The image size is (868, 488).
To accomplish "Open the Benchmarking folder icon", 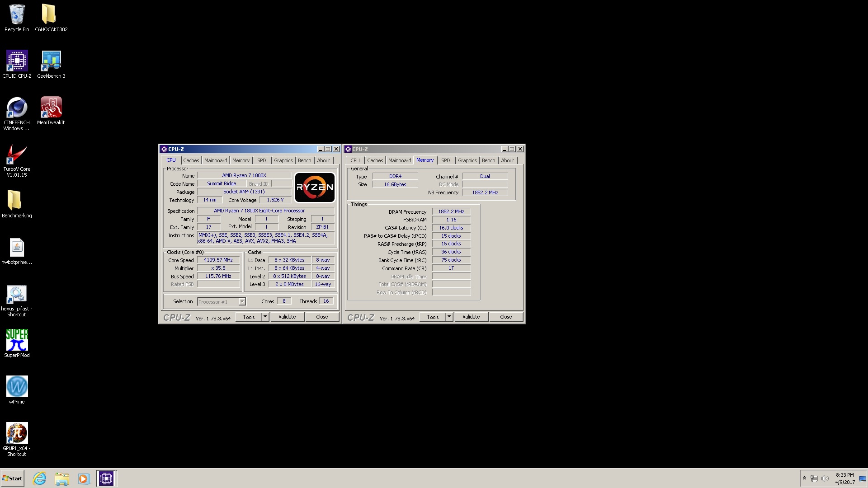I will click(17, 204).
